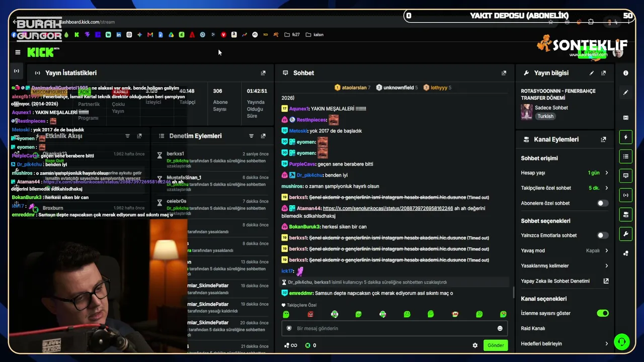Image resolution: width=644 pixels, height=362 pixels.
Task: Pop out the Denetim Eylemleri panel
Action: pos(263,136)
